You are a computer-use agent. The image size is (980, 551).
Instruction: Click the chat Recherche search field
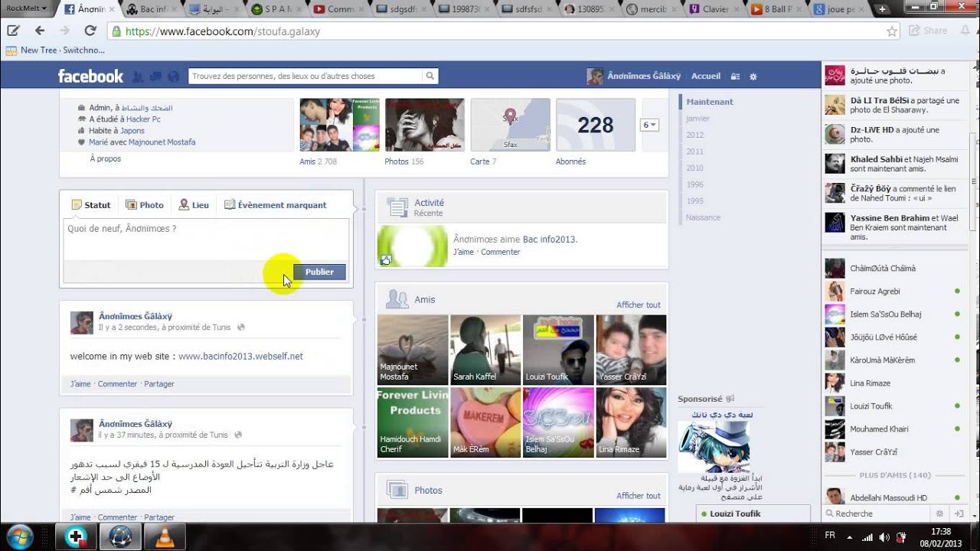(877, 514)
